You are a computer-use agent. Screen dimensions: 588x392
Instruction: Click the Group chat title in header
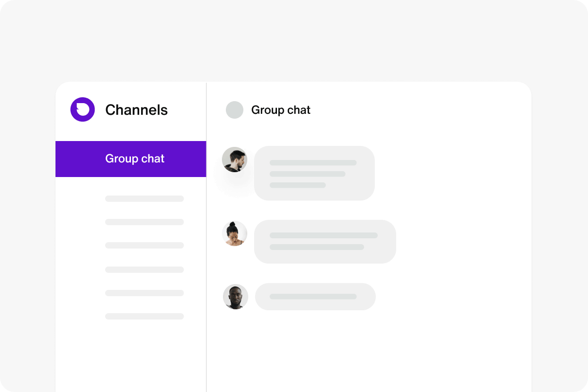point(281,110)
